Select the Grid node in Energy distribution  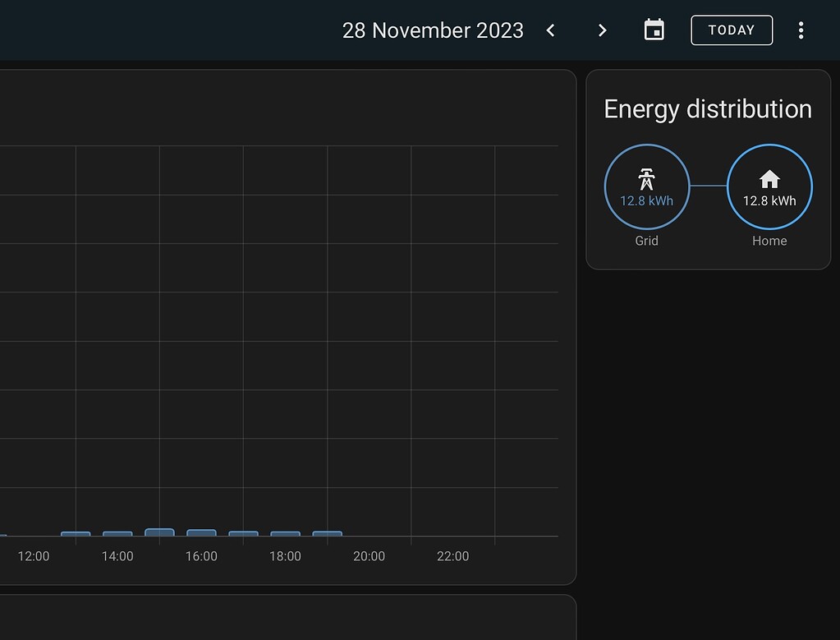tap(646, 186)
